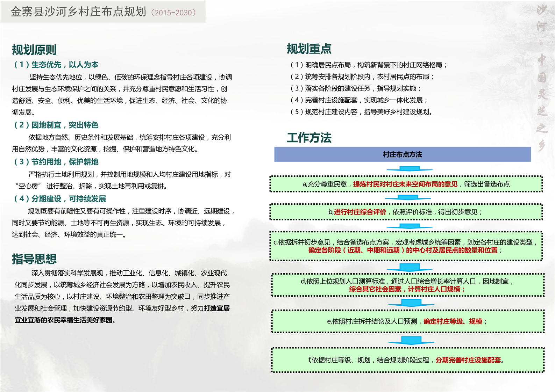This screenshot has width=555, height=392.
Task: Click red text 确定各阶段(近期、中期和远期) in step c
Action: (403, 250)
